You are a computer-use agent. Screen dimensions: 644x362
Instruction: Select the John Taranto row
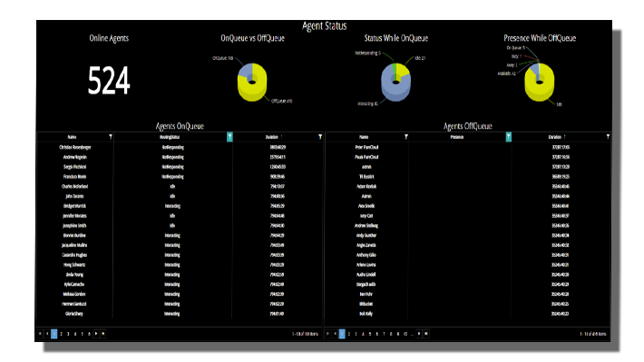[179, 196]
